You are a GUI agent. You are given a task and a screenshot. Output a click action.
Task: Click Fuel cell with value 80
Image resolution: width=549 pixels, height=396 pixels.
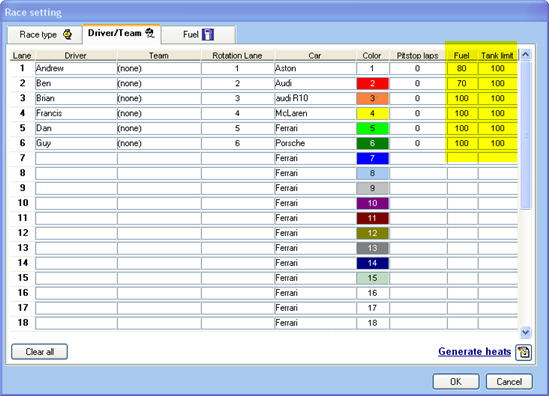[x=462, y=68]
